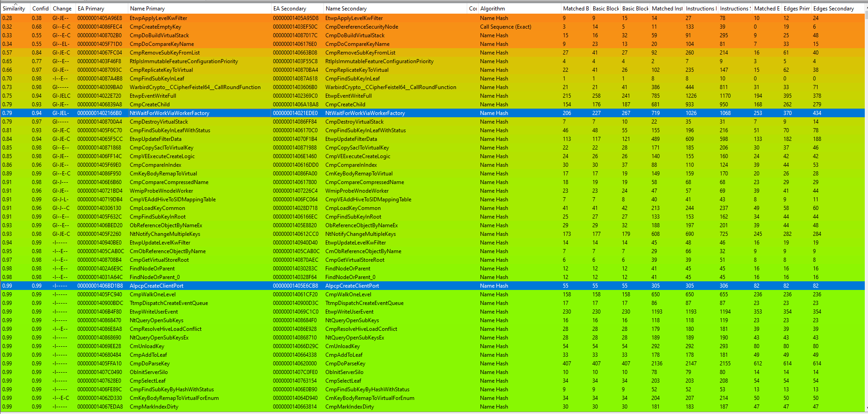The width and height of the screenshot is (868, 414).
Task: Select the primary CmpLoadKeyCommon row
Action: [157, 208]
